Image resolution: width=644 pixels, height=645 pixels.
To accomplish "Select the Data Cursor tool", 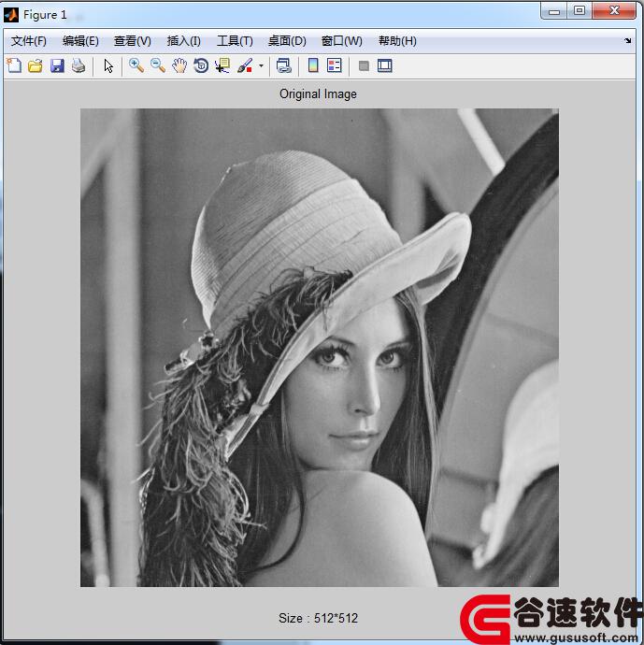I will pos(222,65).
